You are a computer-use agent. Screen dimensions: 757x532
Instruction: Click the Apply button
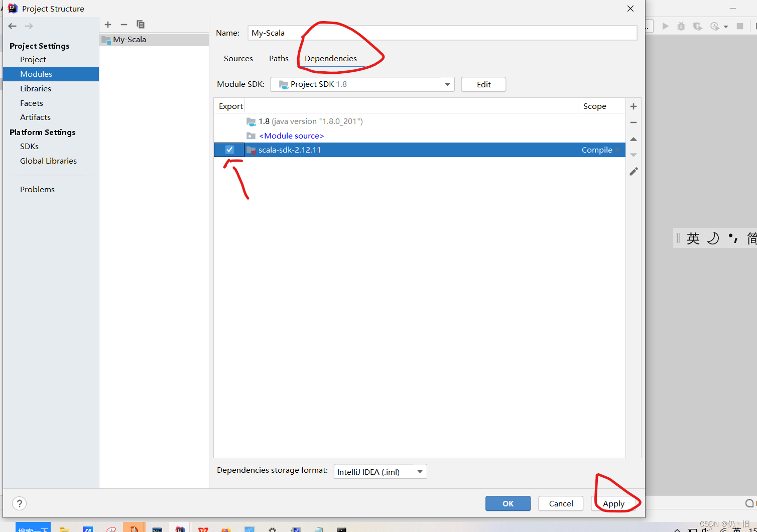613,503
